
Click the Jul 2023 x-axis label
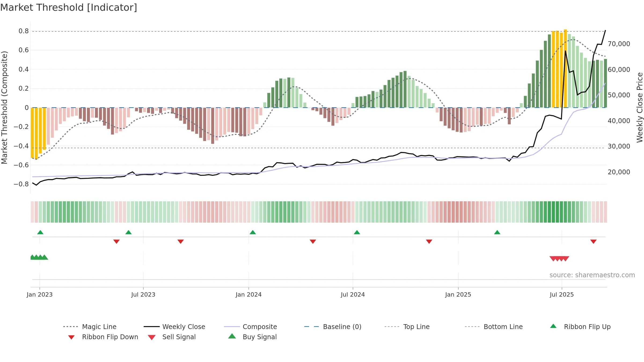[x=143, y=295]
